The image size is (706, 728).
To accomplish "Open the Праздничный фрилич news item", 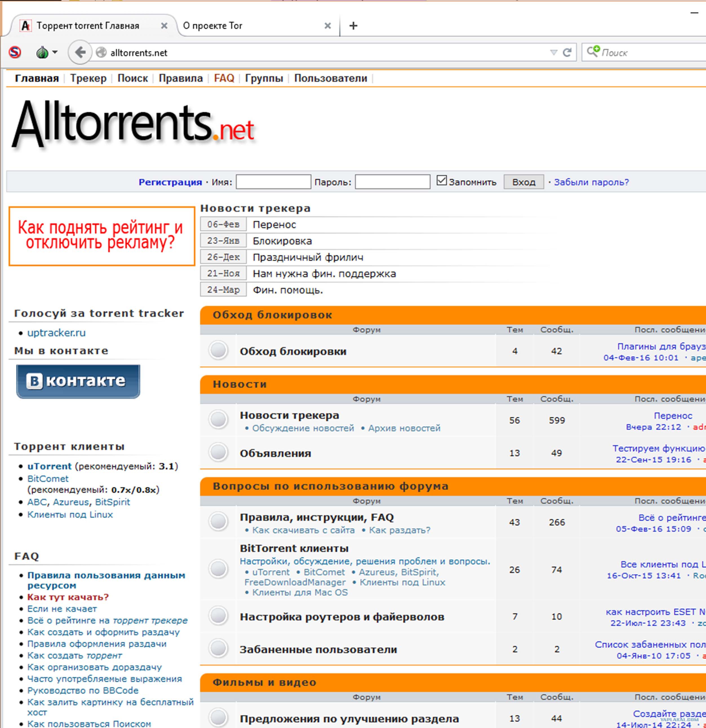I will coord(308,257).
